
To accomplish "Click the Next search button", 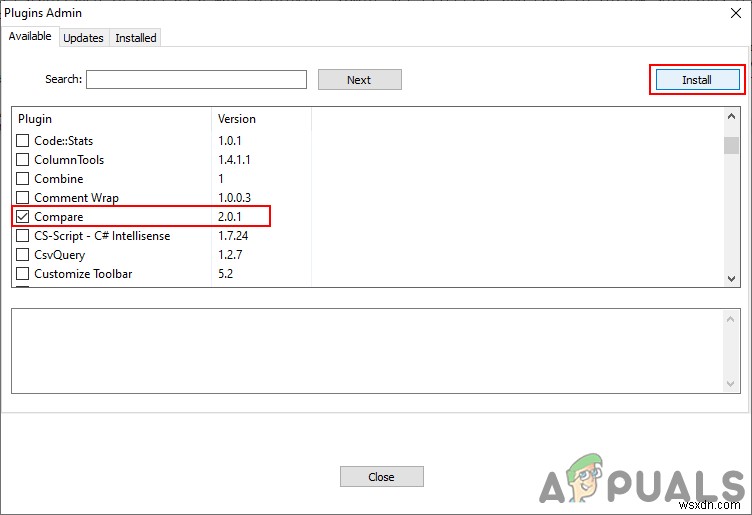I will pyautogui.click(x=360, y=80).
